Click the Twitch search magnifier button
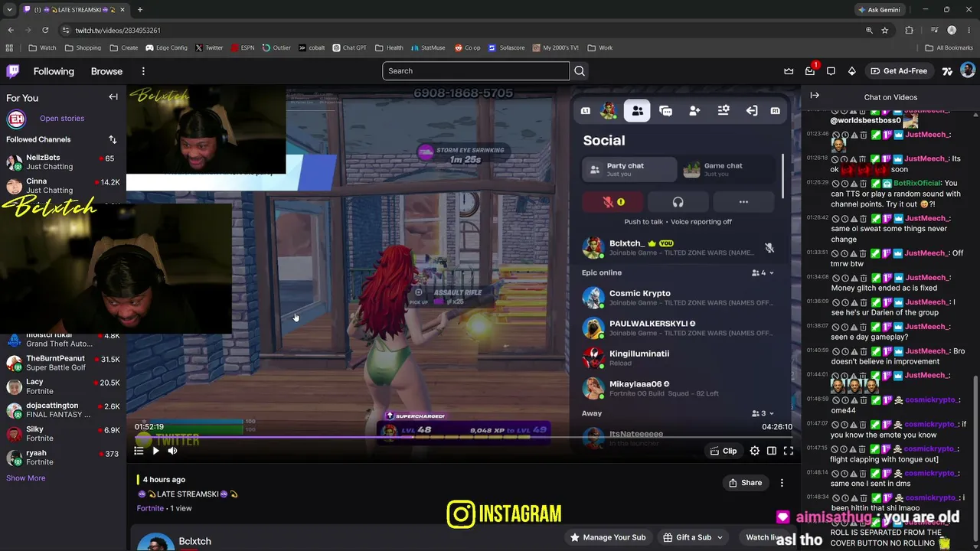The width and height of the screenshot is (980, 551). [x=580, y=71]
